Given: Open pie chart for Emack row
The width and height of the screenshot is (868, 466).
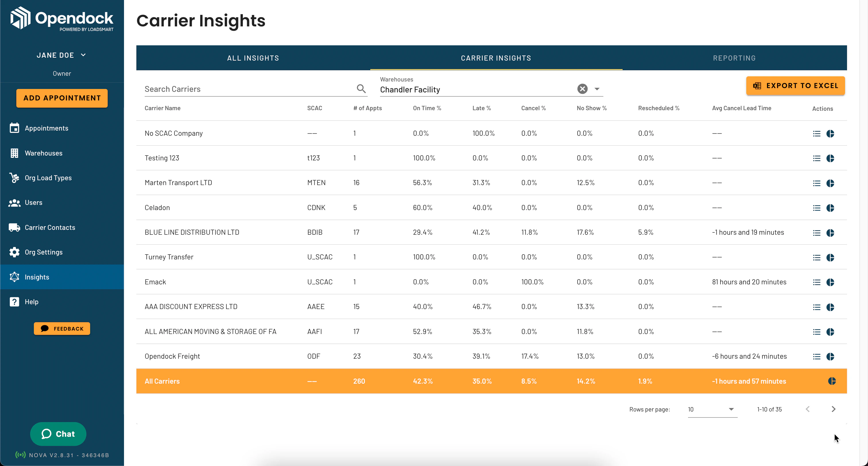Looking at the screenshot, I should click(x=830, y=282).
